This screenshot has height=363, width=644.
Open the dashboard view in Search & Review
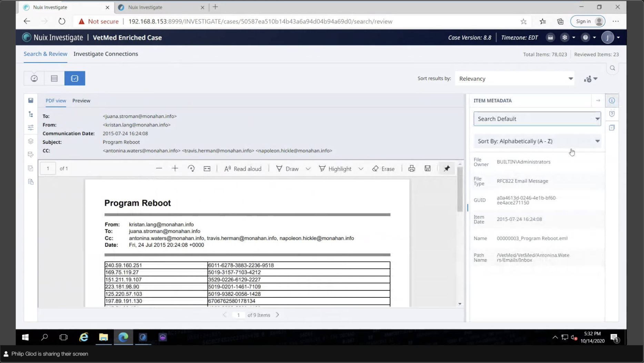click(34, 78)
